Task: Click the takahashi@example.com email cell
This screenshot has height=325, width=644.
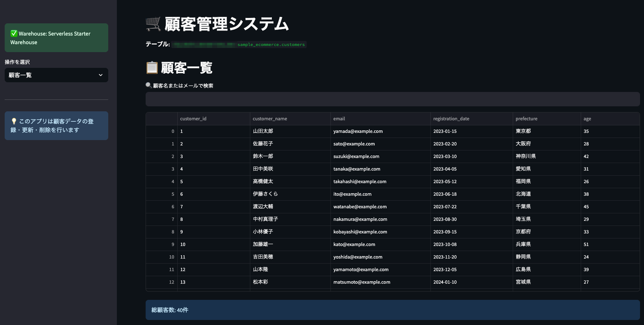Action: tap(380, 182)
